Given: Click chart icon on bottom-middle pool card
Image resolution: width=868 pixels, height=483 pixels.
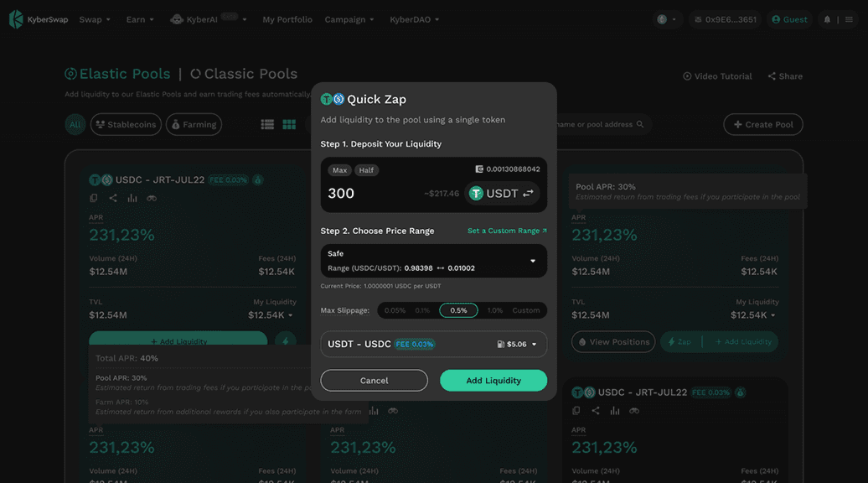Looking at the screenshot, I should pyautogui.click(x=375, y=410).
